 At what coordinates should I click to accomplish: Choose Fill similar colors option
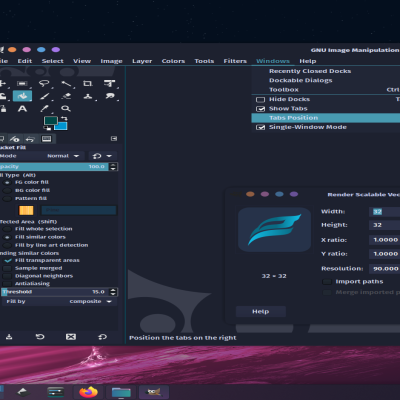tap(7, 237)
